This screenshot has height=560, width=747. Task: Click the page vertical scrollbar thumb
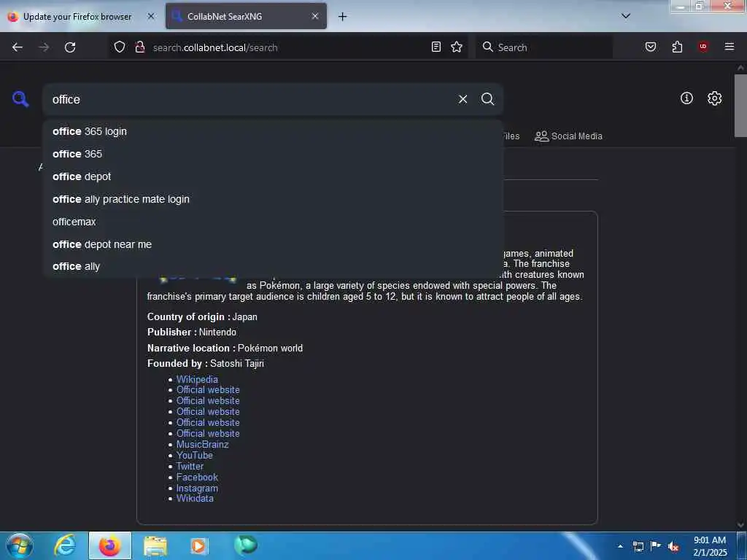click(x=740, y=105)
